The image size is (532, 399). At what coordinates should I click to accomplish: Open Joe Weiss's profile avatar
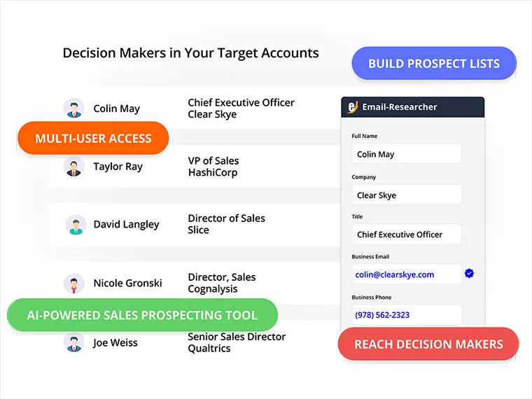click(74, 342)
